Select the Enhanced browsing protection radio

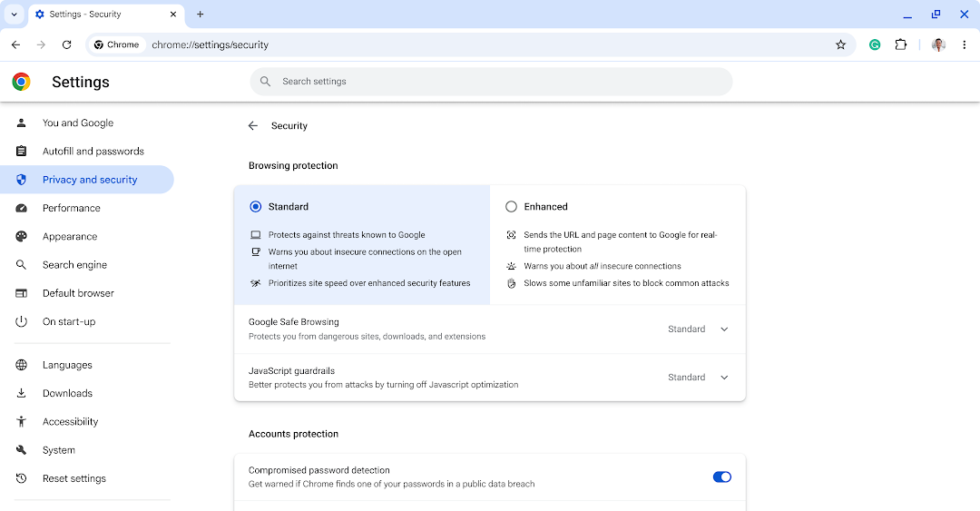(512, 207)
